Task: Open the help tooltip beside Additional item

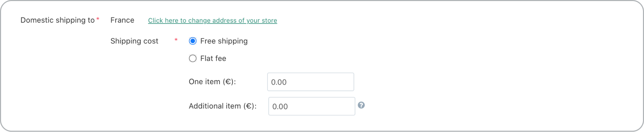Action: click(x=361, y=105)
